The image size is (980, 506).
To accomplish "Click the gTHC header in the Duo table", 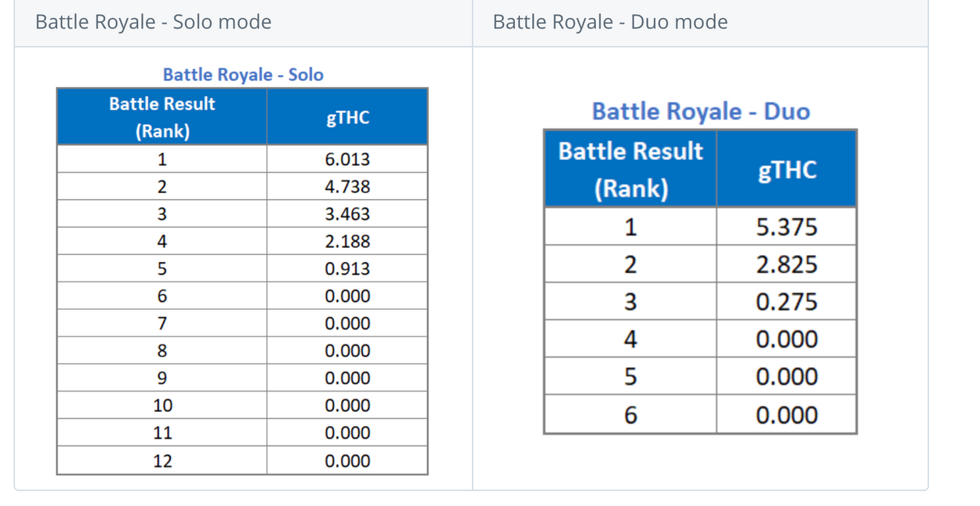I will (x=786, y=169).
